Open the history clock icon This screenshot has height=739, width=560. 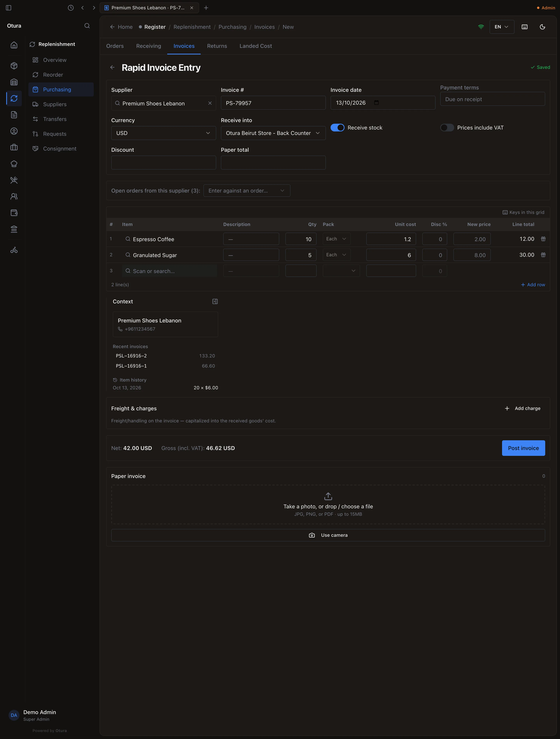pyautogui.click(x=71, y=8)
